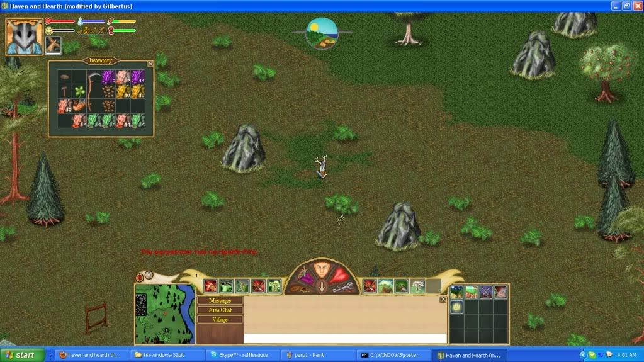
Task: Click the day and night globe indicator
Action: click(x=322, y=33)
